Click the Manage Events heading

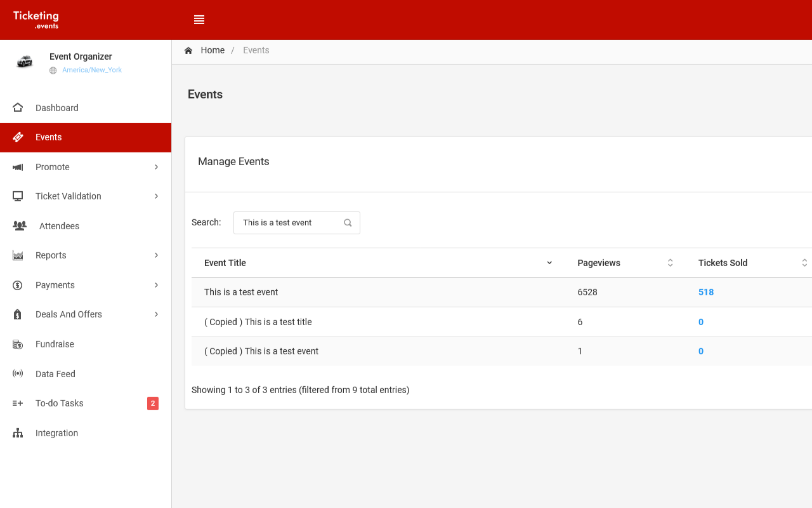(233, 161)
